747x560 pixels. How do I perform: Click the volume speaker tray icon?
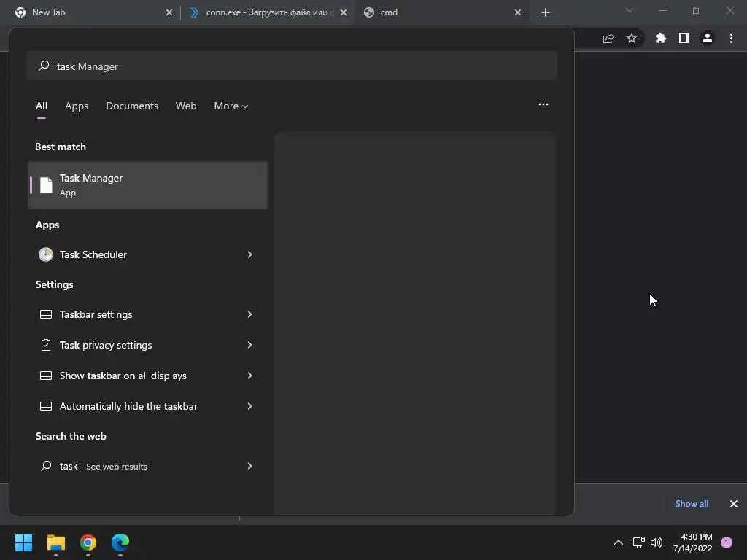657,542
